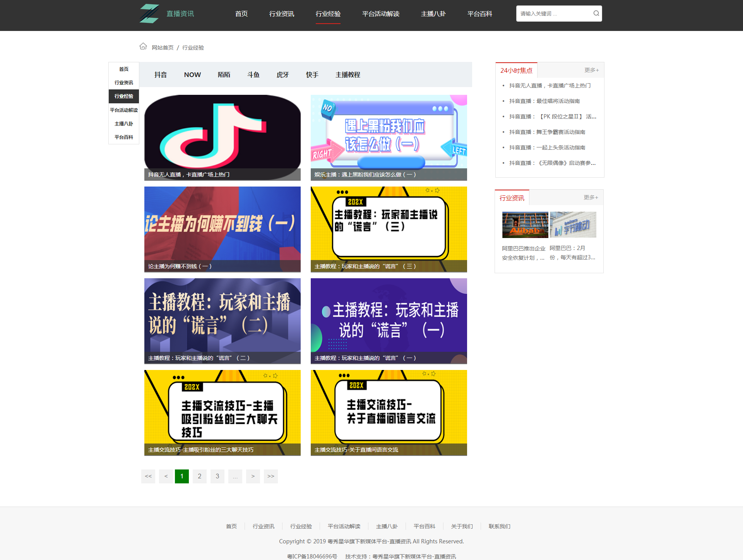Open pagination ellipsis for more pages
743x560 pixels.
[x=235, y=476]
